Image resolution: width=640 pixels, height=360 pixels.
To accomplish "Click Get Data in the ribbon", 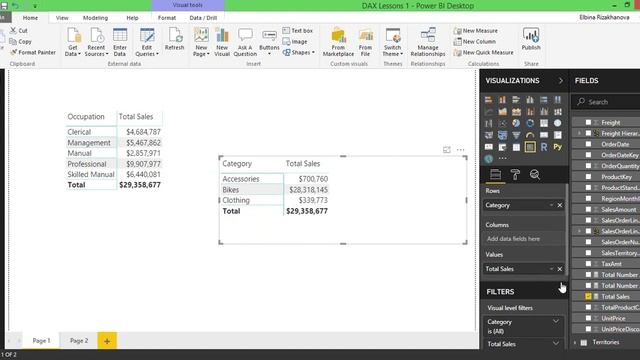I will point(73,42).
